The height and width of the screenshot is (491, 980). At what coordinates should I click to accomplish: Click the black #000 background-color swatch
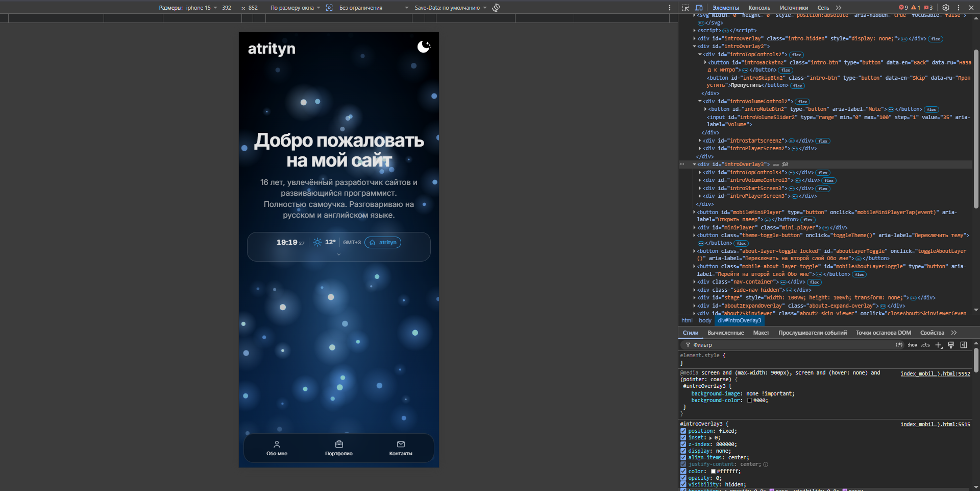point(749,401)
